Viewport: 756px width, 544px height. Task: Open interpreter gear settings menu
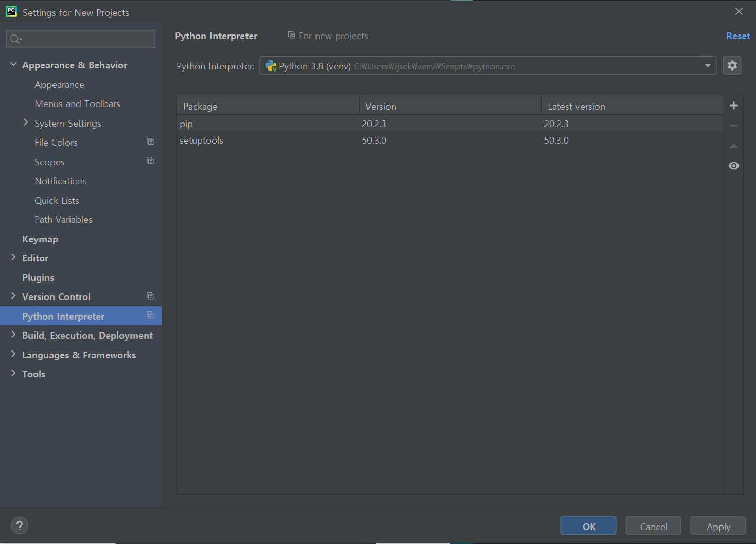pos(732,65)
